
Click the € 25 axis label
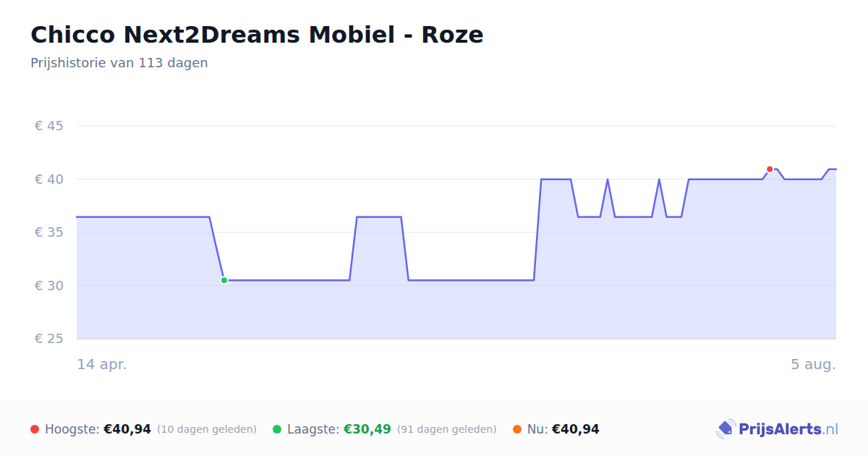click(x=49, y=339)
